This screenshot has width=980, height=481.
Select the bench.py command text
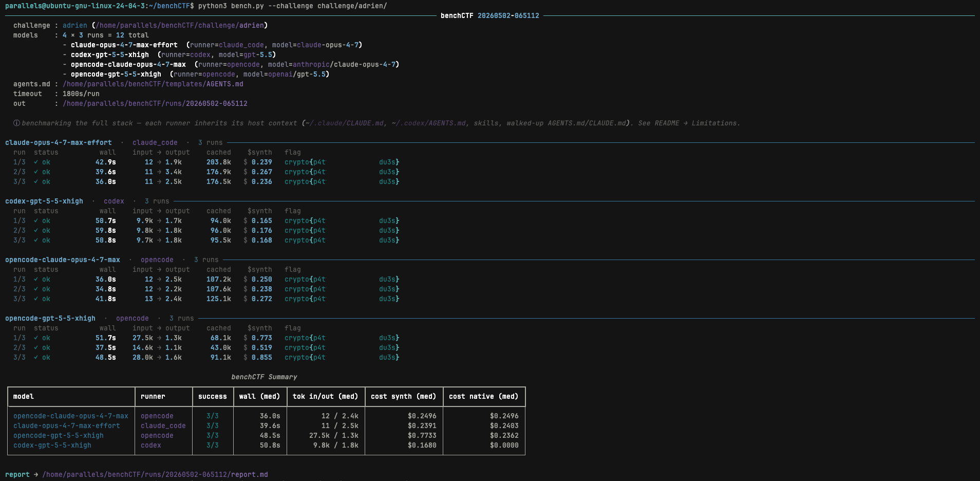293,6
